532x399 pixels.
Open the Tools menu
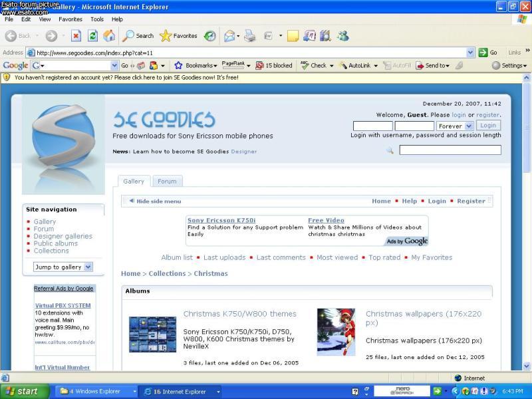[97, 19]
